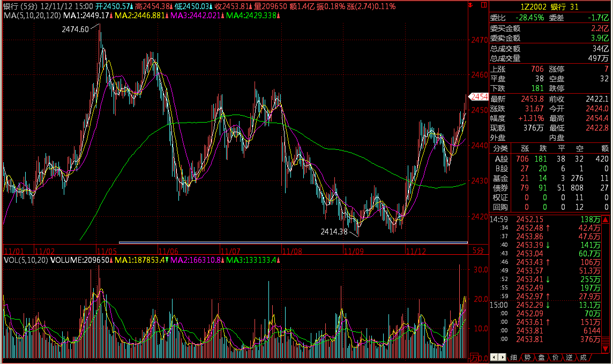613x364 pixels.
Task: Click the 下跌 181 count
Action: [537, 88]
